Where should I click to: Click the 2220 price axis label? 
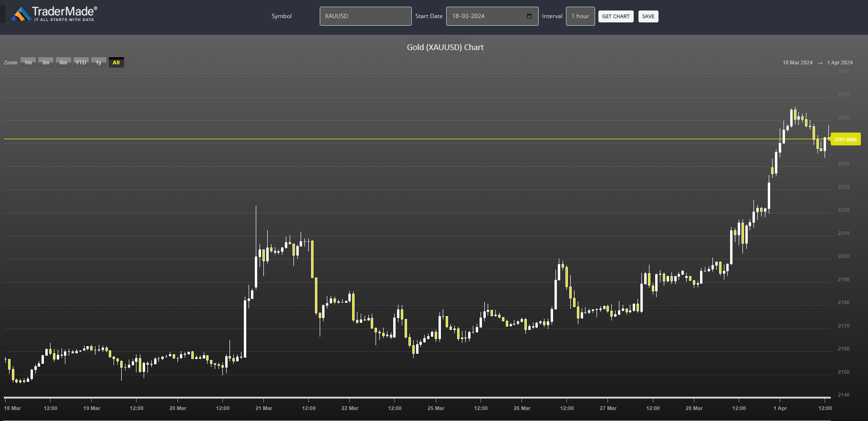click(844, 210)
